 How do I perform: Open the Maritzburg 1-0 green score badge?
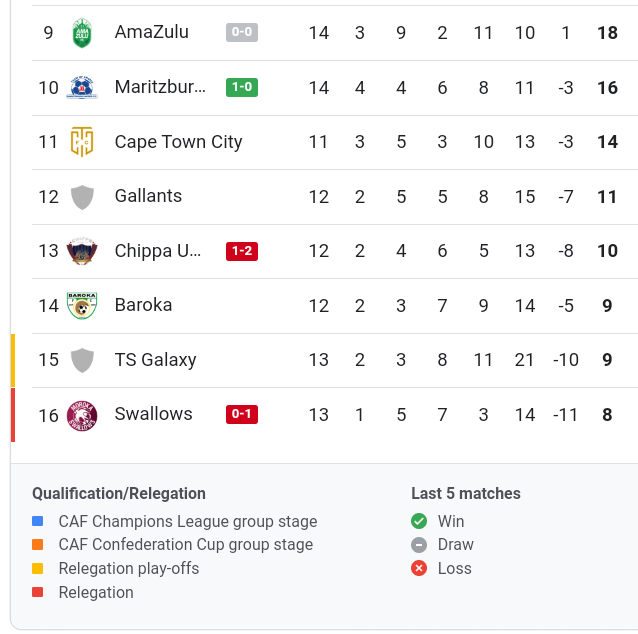click(242, 87)
